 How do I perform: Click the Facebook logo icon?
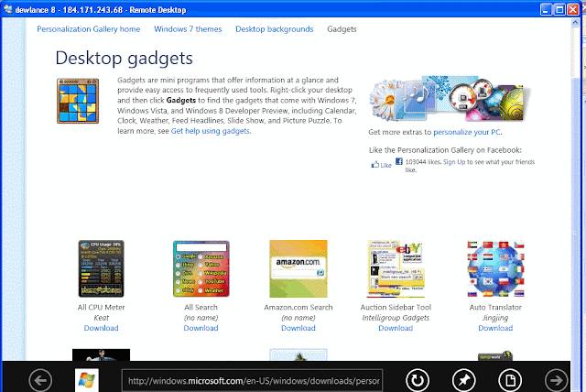pyautogui.click(x=399, y=161)
